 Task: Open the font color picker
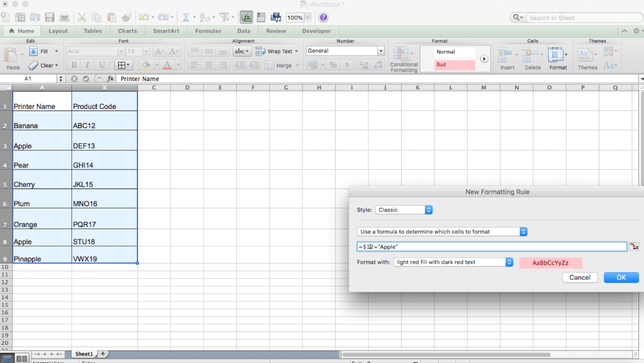click(167, 65)
